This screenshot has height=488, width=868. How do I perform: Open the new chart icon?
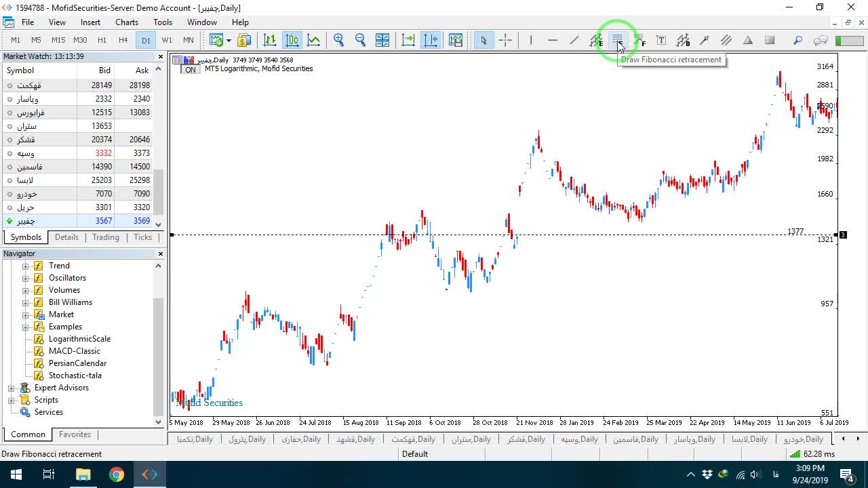[216, 40]
